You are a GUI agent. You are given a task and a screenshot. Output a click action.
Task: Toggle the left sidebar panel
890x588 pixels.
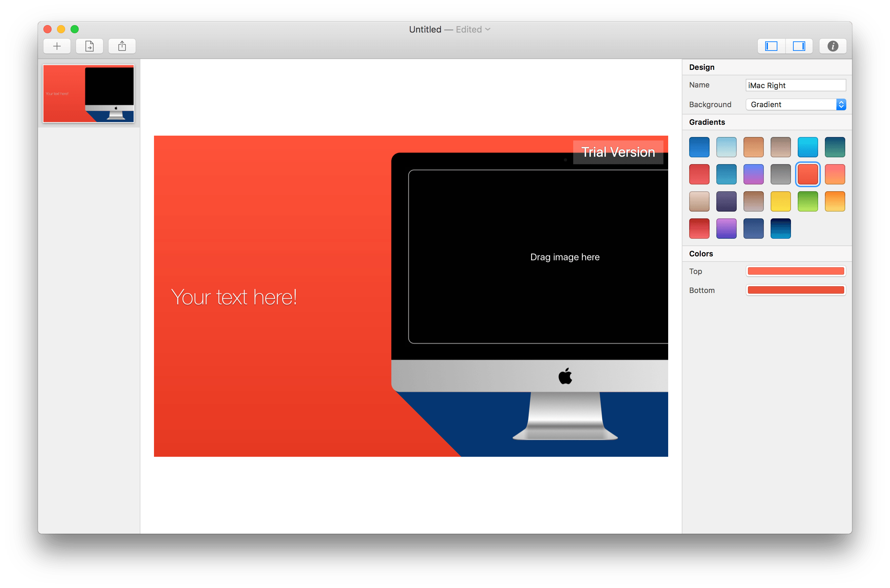(x=771, y=46)
